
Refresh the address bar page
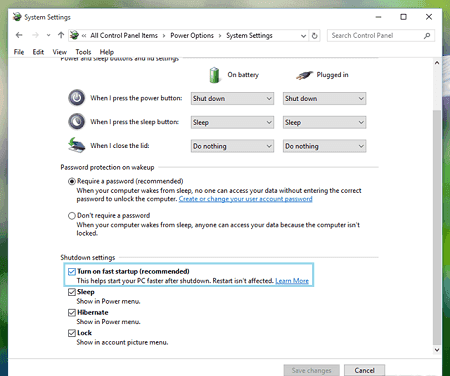click(x=314, y=36)
